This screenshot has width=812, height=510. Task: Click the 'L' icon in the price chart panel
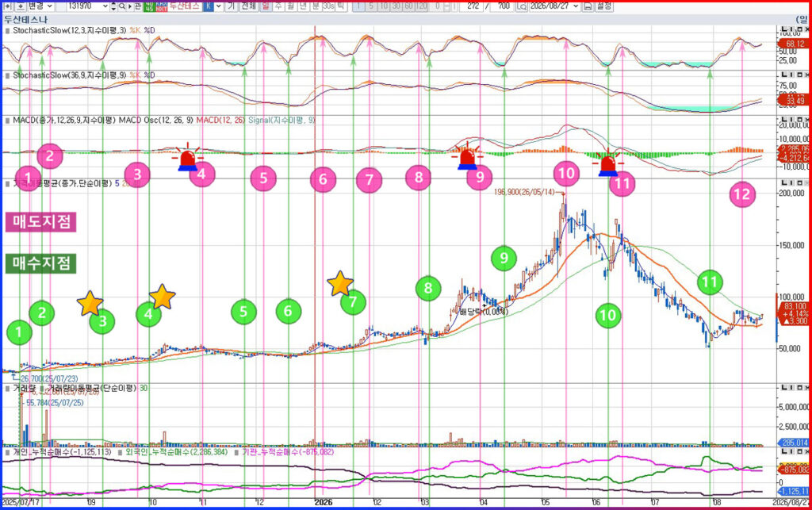click(784, 182)
